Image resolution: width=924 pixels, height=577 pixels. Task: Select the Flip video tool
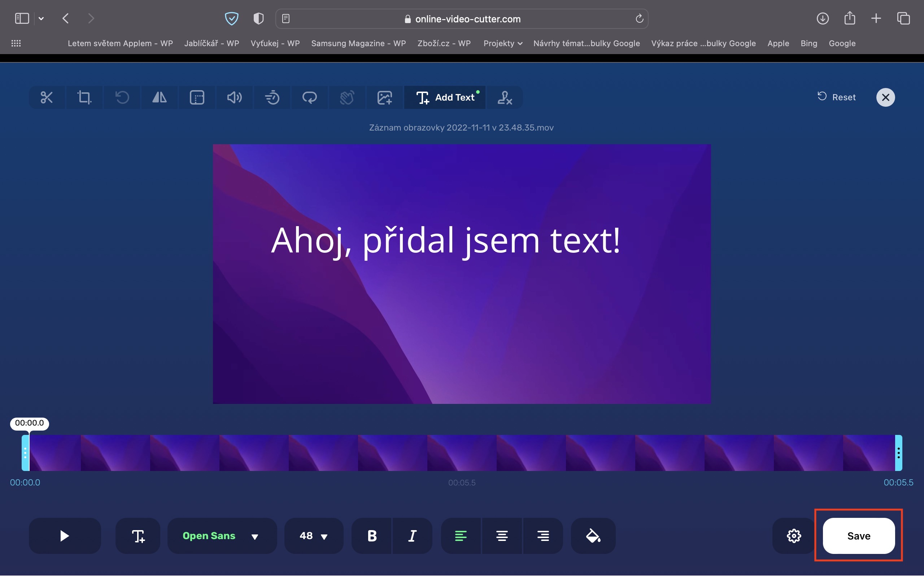point(159,97)
